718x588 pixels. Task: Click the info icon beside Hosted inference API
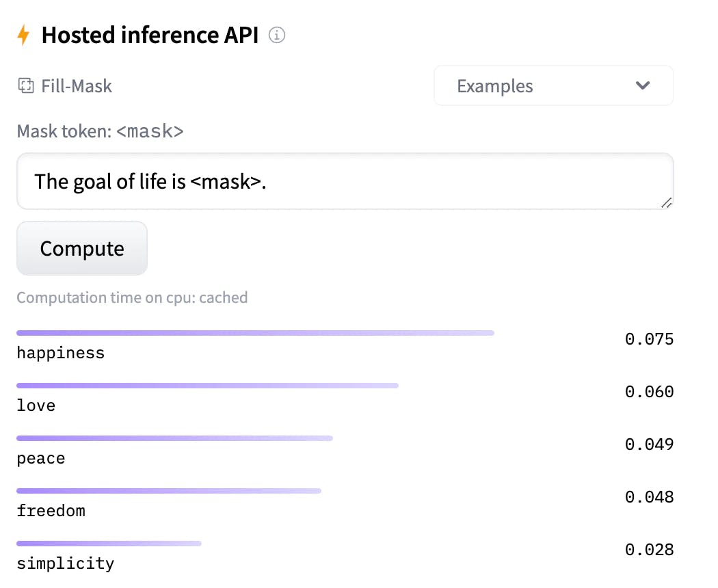(277, 35)
